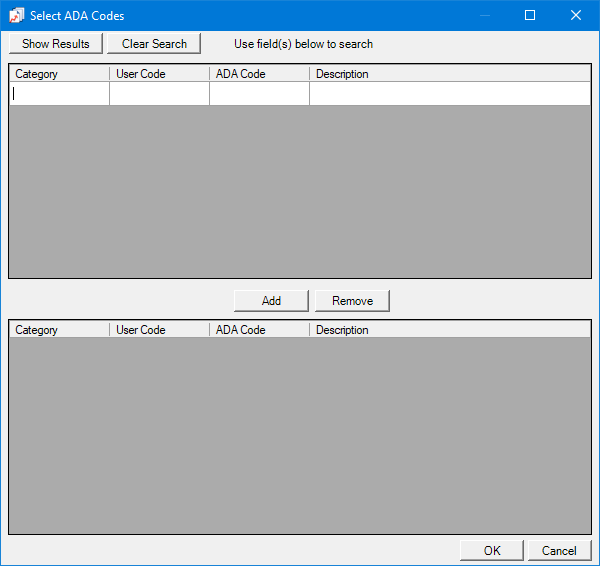Focus the ADA Code search input cell
Viewport: 600px width, 566px height.
(259, 94)
